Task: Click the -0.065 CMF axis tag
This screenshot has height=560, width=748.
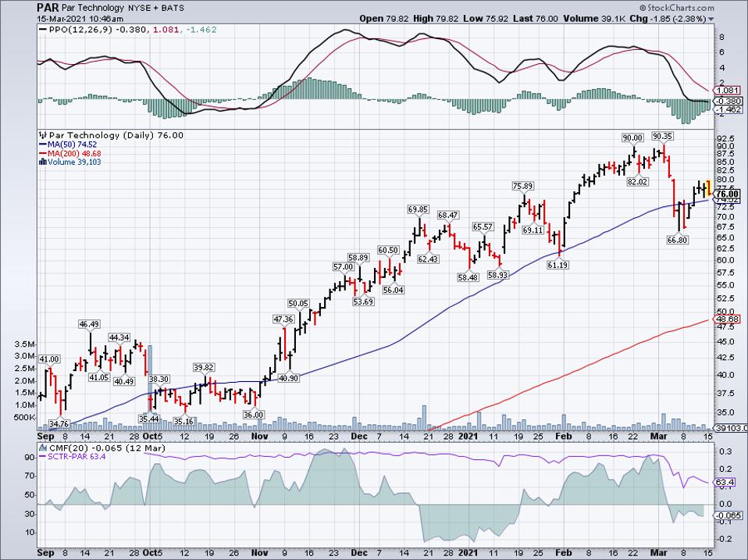Action: pyautogui.click(x=728, y=515)
